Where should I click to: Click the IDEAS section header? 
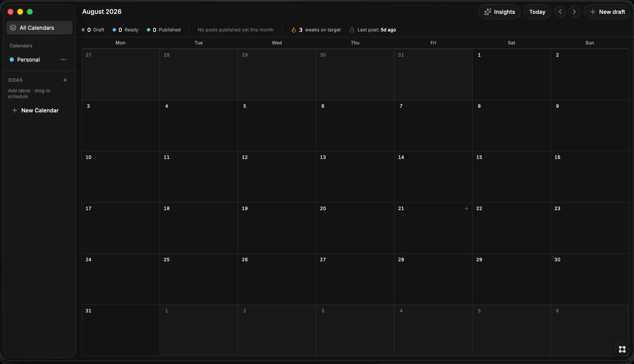[15, 80]
